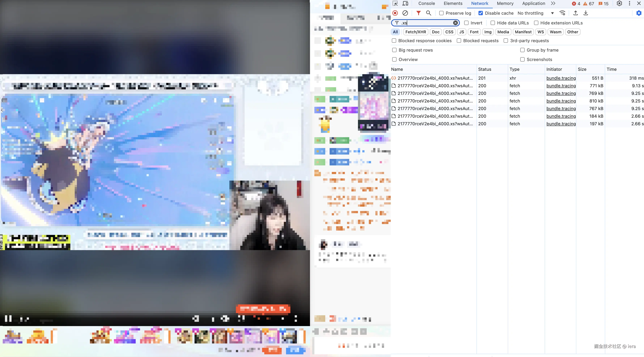Clear the network log
Viewport: 644px width, 357px height.
[x=405, y=13]
